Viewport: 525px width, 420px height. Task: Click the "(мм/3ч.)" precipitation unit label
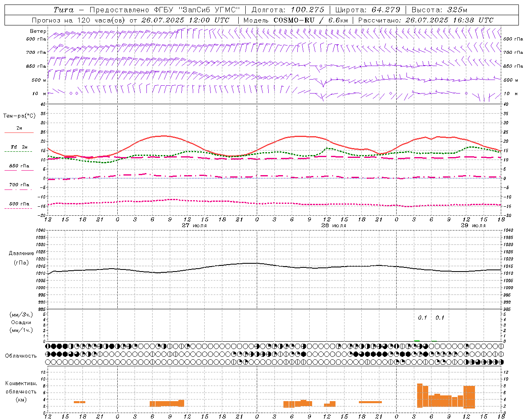point(21,315)
